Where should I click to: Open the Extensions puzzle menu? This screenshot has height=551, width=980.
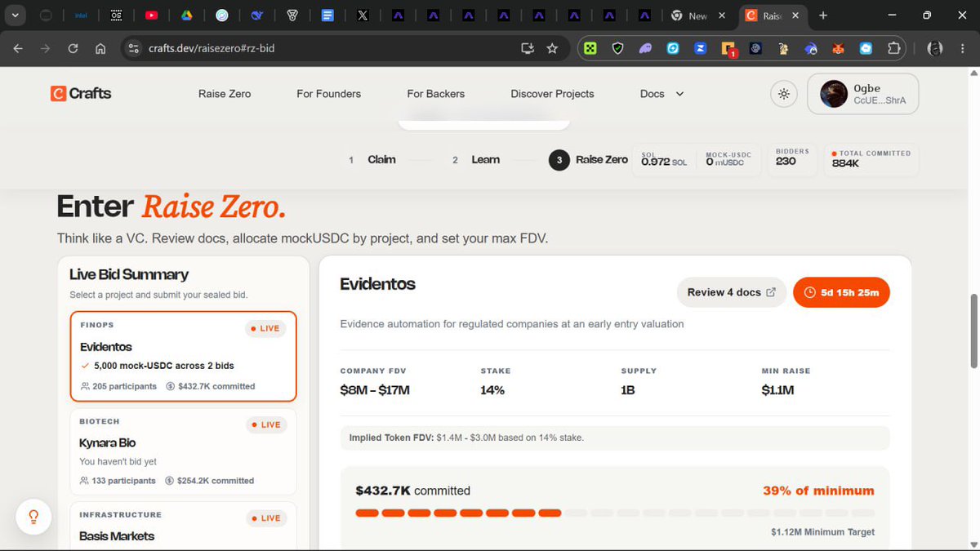(893, 48)
